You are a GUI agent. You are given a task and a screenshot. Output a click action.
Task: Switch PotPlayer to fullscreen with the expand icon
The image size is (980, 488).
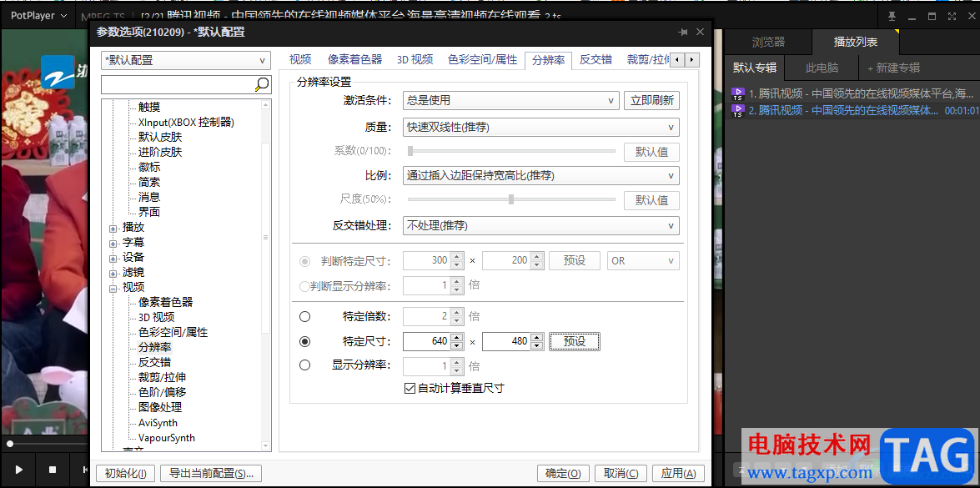pyautogui.click(x=952, y=16)
